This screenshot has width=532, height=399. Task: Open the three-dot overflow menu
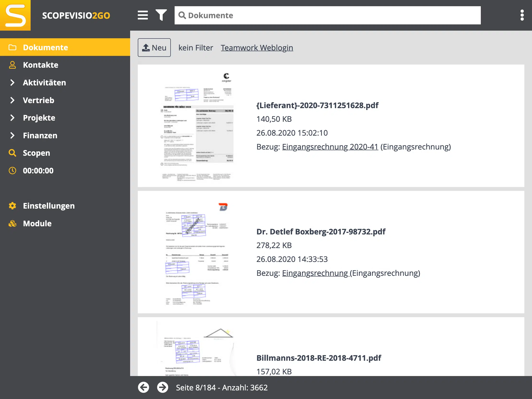tap(522, 15)
